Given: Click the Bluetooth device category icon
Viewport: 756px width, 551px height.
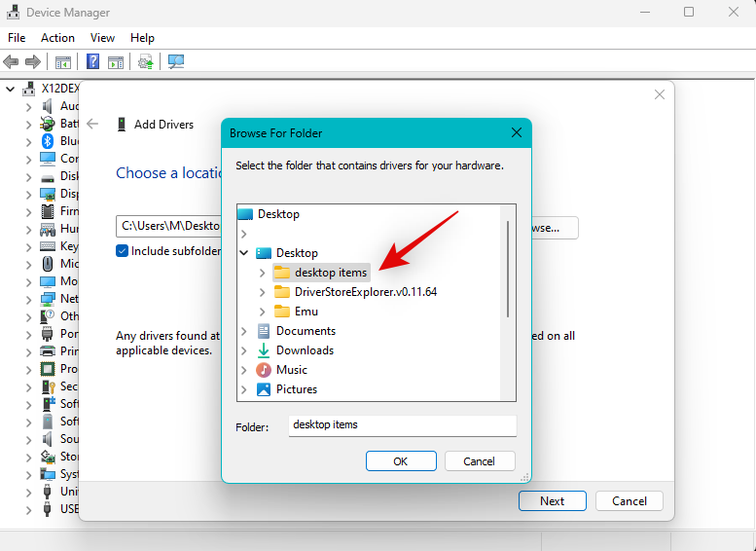Looking at the screenshot, I should [x=48, y=141].
